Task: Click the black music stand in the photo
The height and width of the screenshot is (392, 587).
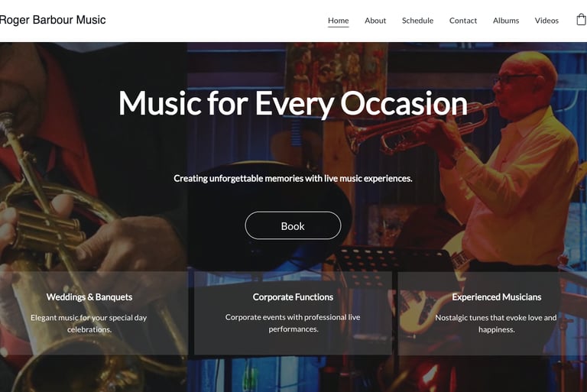Action: tap(393, 262)
